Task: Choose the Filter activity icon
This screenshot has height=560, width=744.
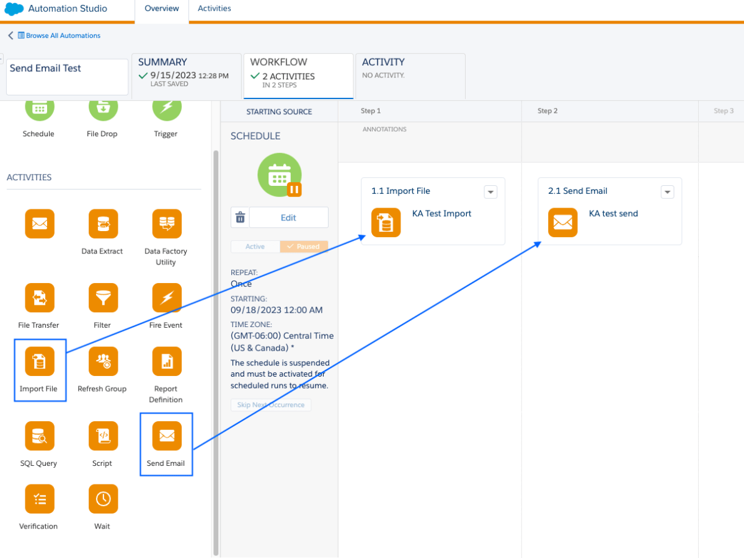Action: point(103,298)
